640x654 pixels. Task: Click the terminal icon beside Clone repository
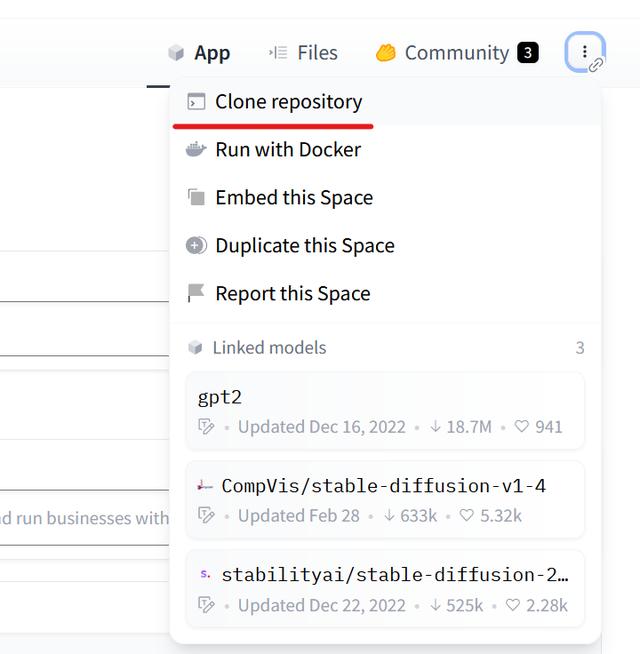(x=196, y=102)
